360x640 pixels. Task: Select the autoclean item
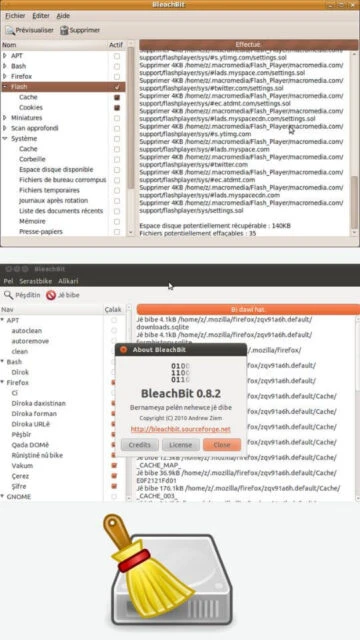point(27,331)
